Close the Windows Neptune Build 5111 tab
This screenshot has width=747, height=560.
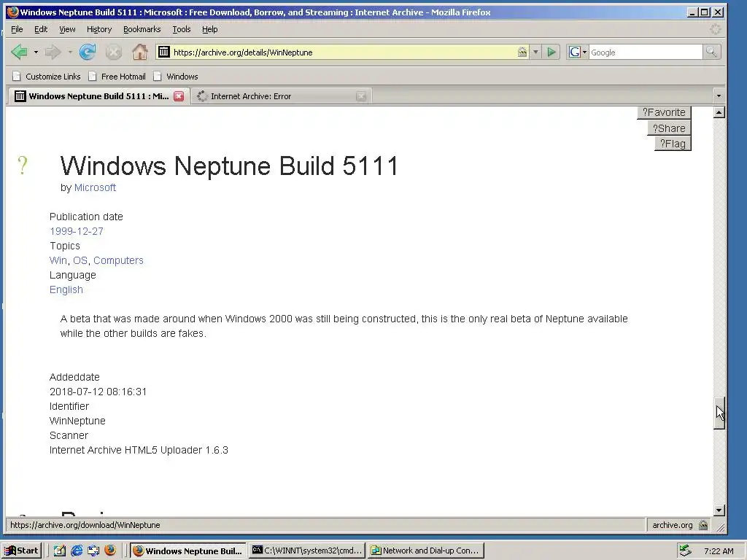(179, 96)
